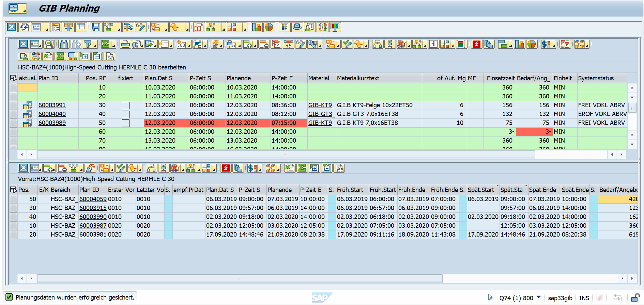The width and height of the screenshot is (644, 305).
Task: Click the information 'i' icon
Action: pos(433,44)
